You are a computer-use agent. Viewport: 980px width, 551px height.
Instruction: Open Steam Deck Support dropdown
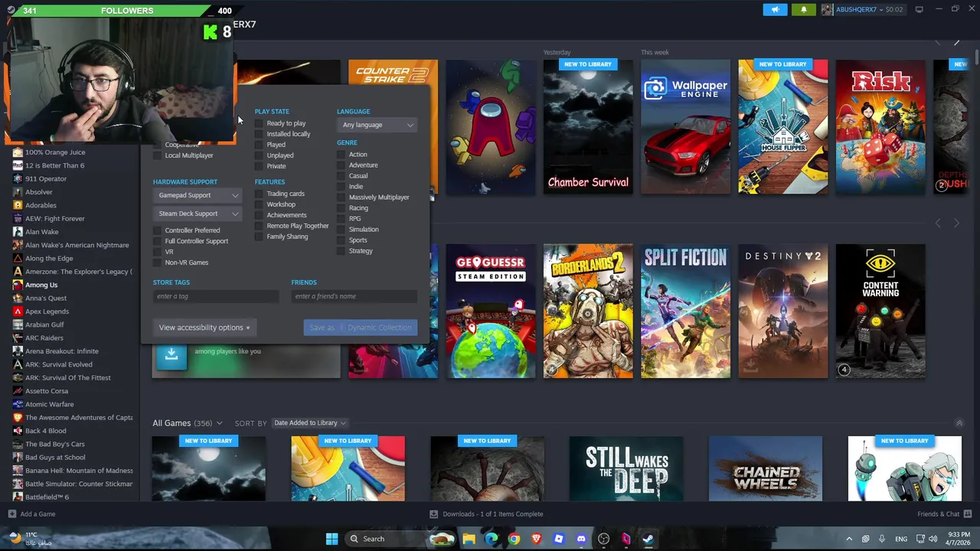click(197, 214)
